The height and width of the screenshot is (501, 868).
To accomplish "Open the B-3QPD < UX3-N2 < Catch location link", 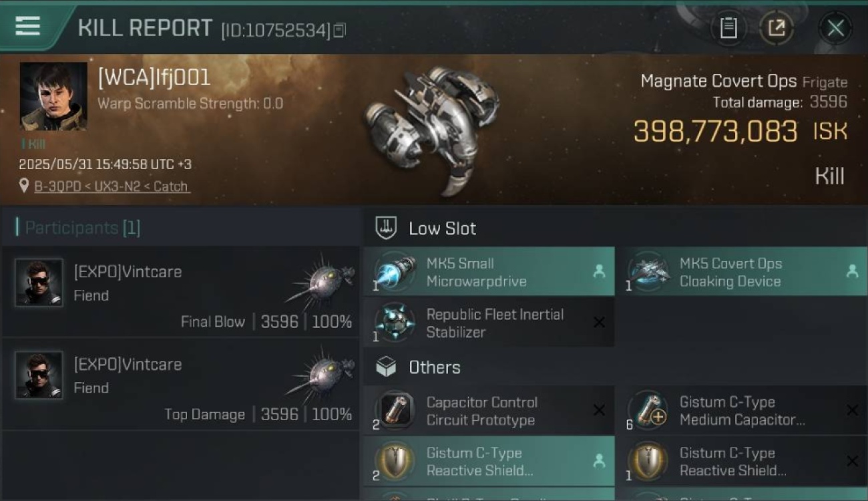I will point(112,186).
